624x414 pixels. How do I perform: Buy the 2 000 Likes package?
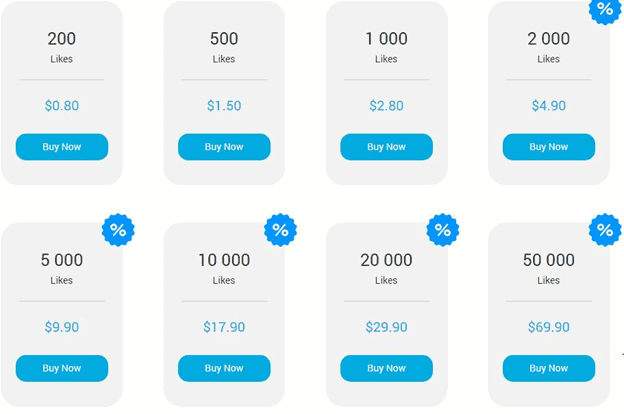pos(548,147)
